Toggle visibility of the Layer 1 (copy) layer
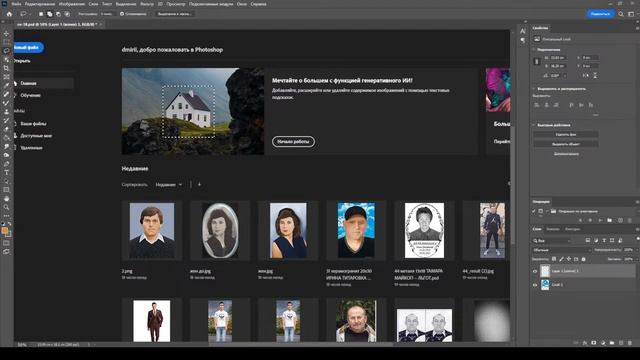The image size is (640, 360). coord(535,271)
